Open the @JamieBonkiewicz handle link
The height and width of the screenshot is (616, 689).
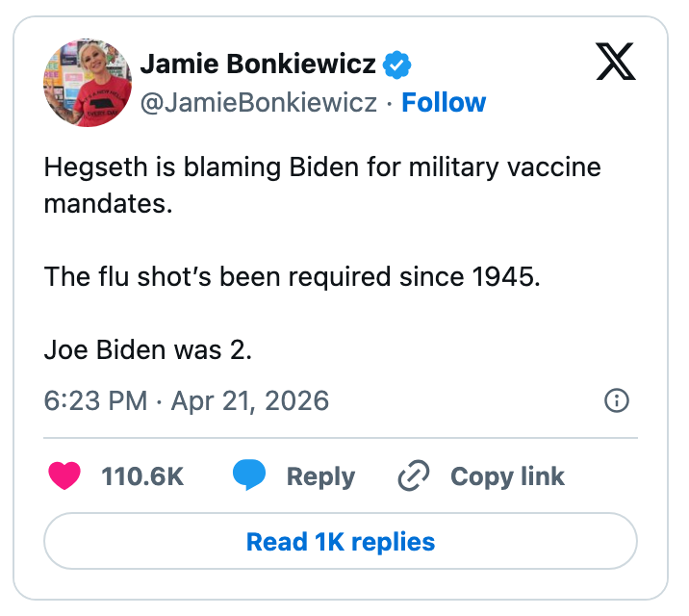tap(259, 102)
